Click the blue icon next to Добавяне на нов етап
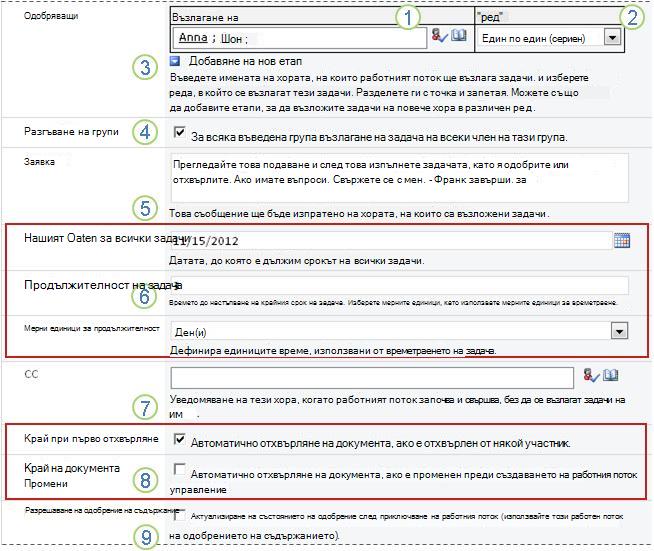This screenshot has height=551, width=654. click(175, 61)
